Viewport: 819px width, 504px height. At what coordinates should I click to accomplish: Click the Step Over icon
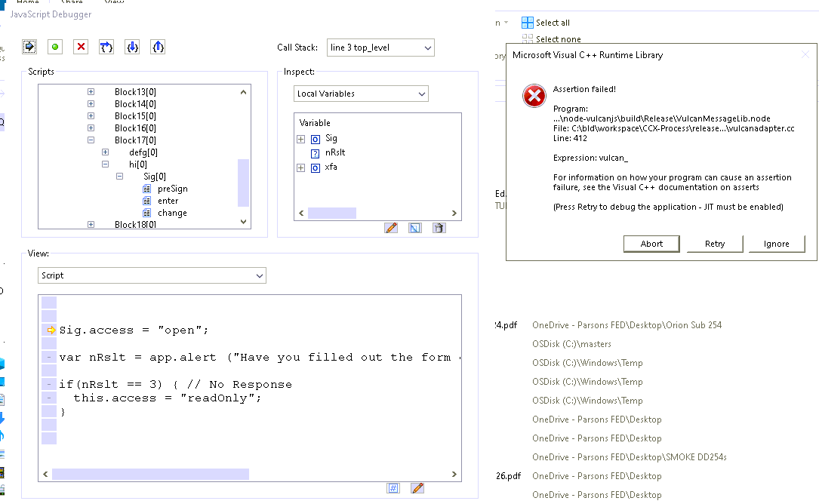(106, 47)
